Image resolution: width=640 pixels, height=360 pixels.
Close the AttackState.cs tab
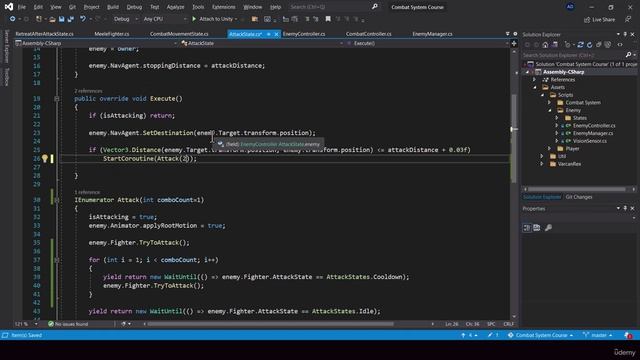tap(276, 34)
